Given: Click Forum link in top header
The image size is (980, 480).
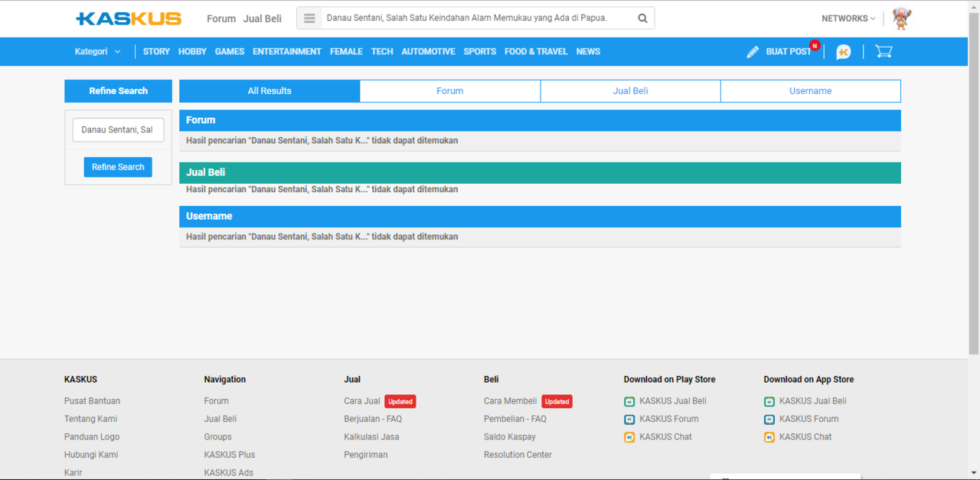Looking at the screenshot, I should pyautogui.click(x=221, y=18).
